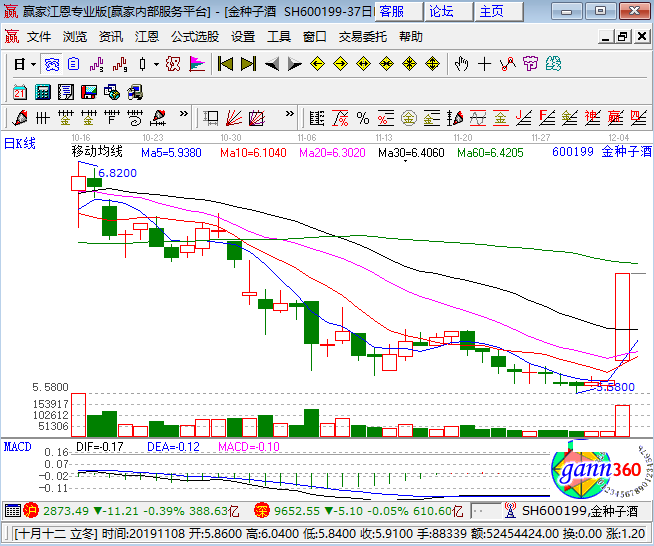This screenshot has width=654, height=546.
Task: Click the black left triangle arrow
Action: (272, 64)
